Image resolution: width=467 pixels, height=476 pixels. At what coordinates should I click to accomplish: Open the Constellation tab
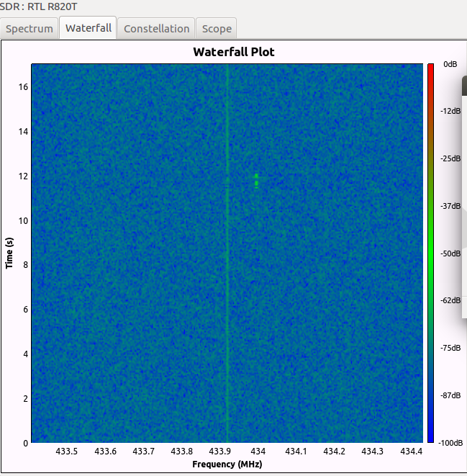pos(156,29)
